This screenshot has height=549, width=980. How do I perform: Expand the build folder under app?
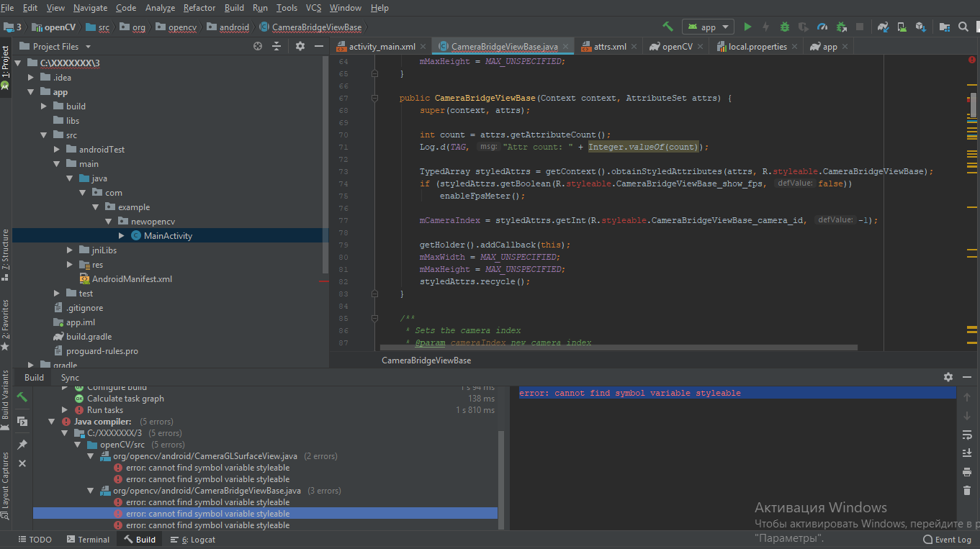click(x=44, y=106)
